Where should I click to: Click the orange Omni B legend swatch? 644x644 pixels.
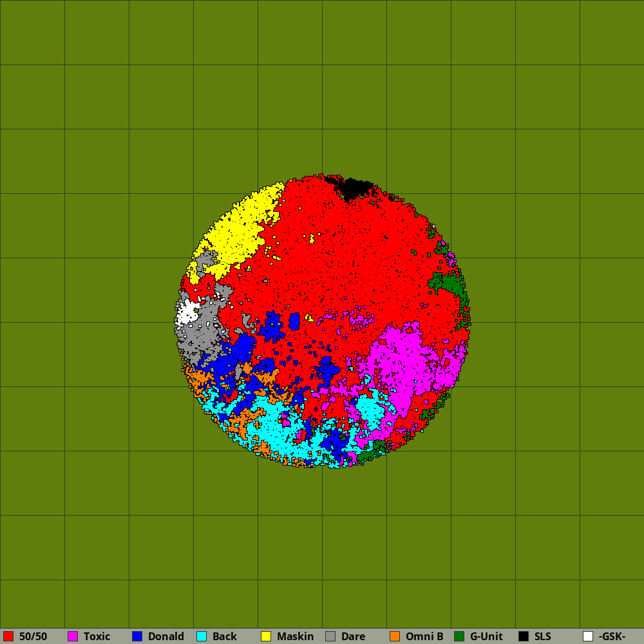coord(395,636)
